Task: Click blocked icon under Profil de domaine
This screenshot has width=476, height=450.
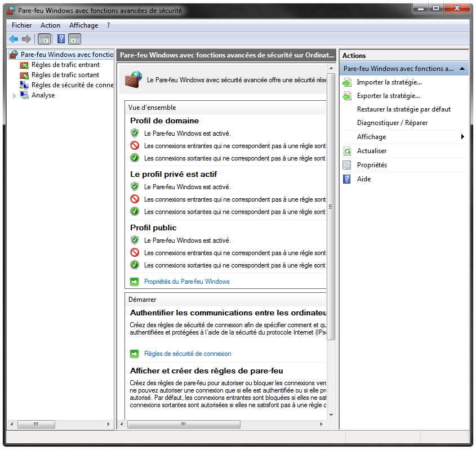Action: 135,146
